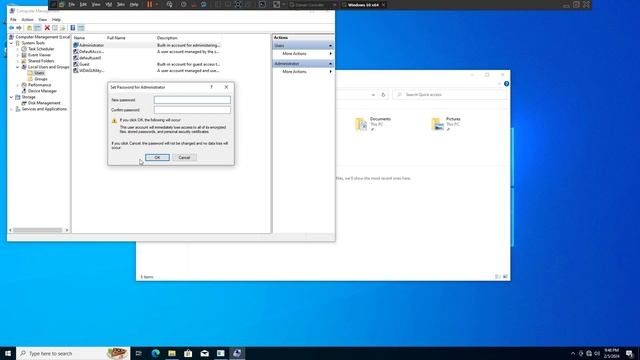Close the Set Password for Administrator dialog
This screenshot has height=360, width=640.
click(226, 87)
